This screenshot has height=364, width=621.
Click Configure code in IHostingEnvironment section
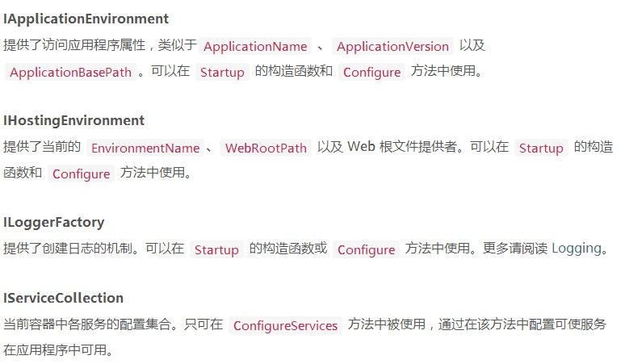coord(81,174)
